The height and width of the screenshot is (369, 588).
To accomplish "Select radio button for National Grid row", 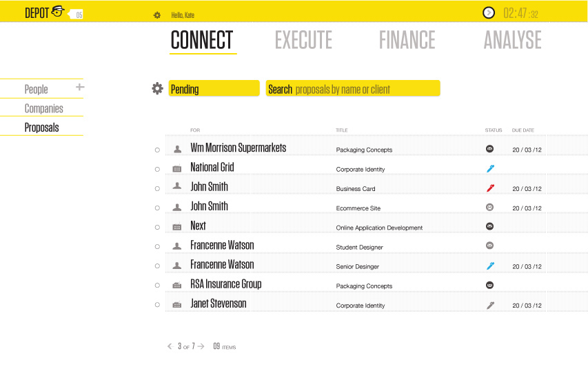I will [157, 169].
